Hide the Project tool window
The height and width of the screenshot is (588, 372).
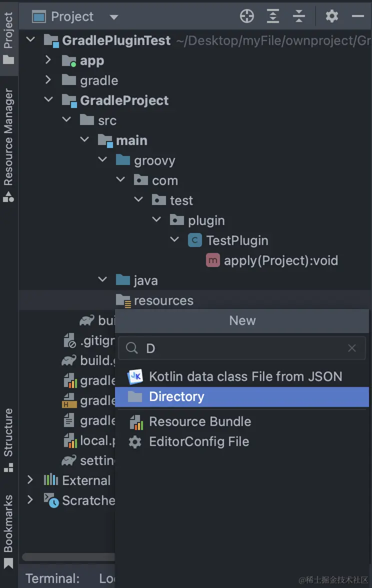tap(358, 16)
